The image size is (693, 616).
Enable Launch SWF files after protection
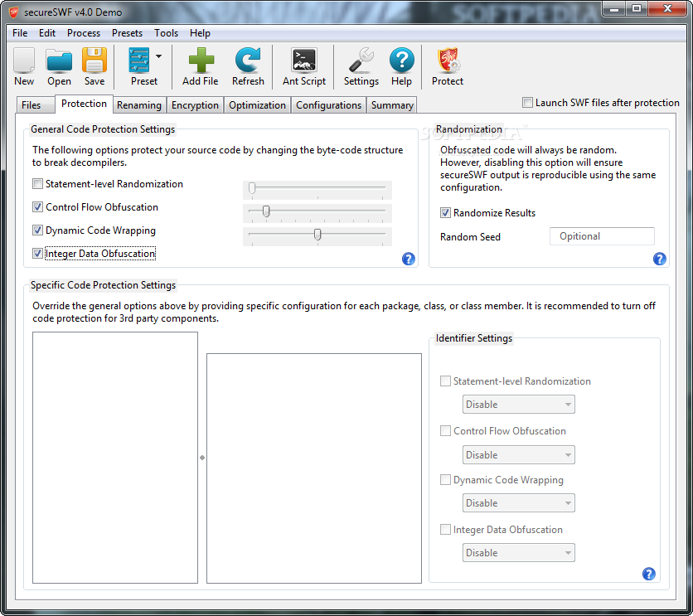(527, 103)
